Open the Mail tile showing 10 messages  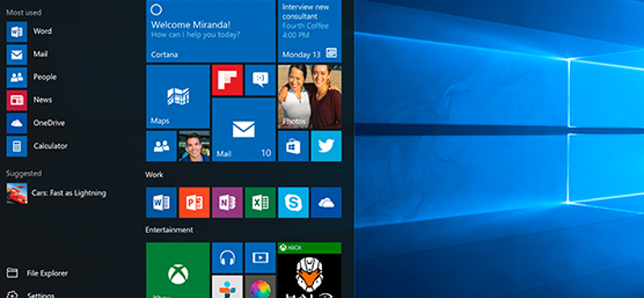[244, 130]
